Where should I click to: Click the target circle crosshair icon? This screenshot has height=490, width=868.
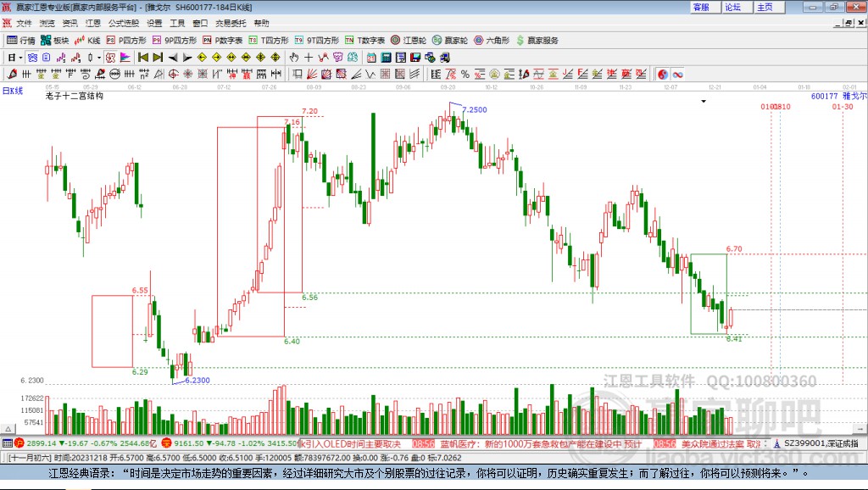pos(173,74)
